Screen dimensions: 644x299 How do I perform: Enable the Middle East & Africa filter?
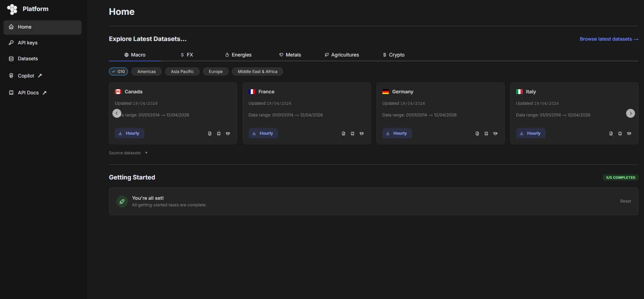(257, 72)
